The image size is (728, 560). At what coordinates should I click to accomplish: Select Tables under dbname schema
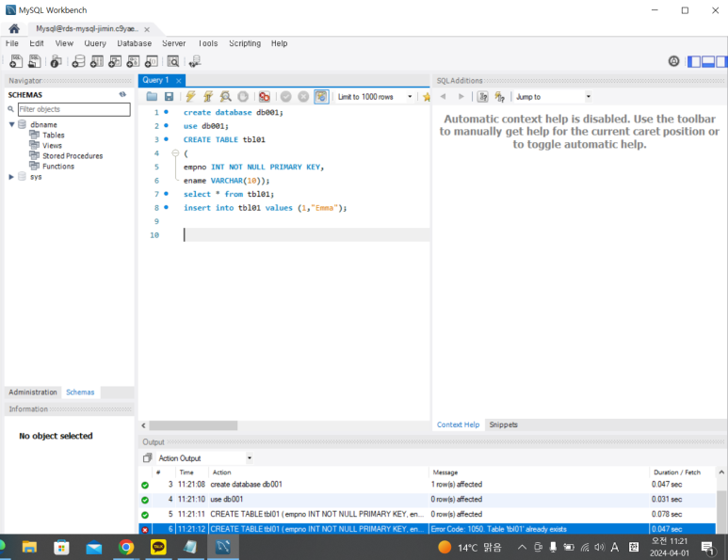point(54,135)
